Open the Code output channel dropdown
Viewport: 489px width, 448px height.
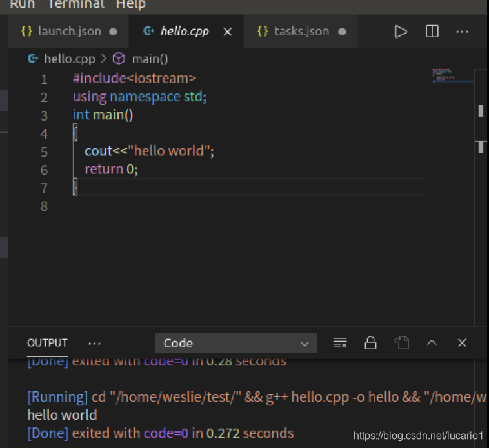point(235,343)
